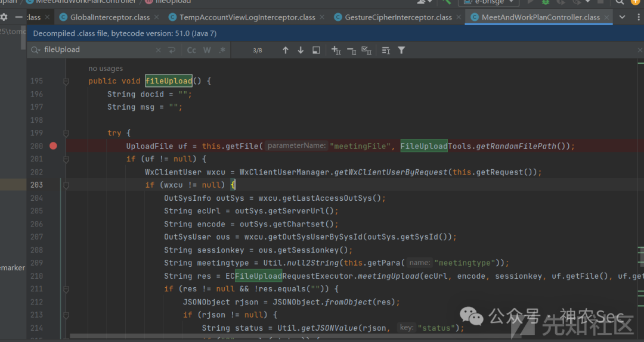Add selection for the next occurrence
The image size is (644, 342).
click(336, 50)
